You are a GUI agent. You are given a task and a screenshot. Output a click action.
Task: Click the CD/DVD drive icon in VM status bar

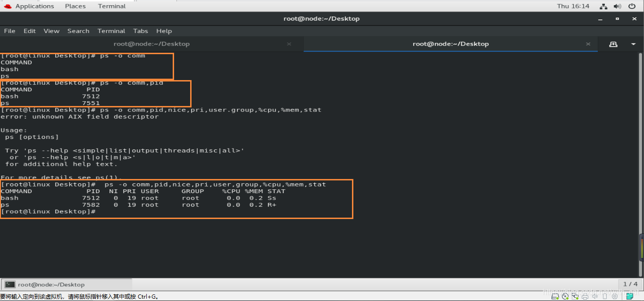pyautogui.click(x=566, y=296)
